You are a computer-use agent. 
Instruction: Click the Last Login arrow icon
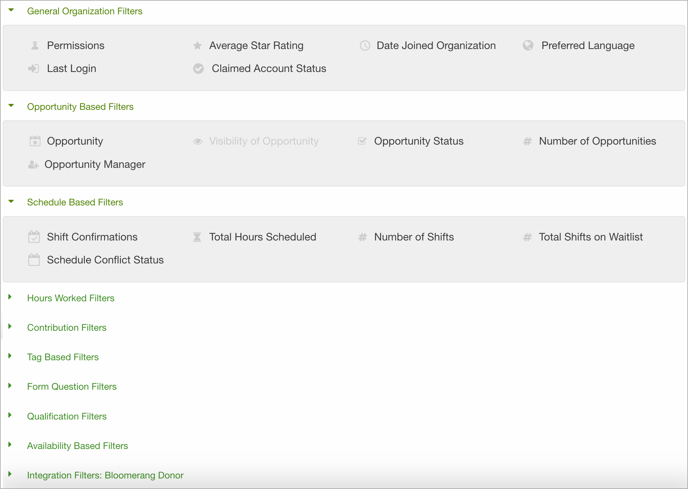[34, 68]
